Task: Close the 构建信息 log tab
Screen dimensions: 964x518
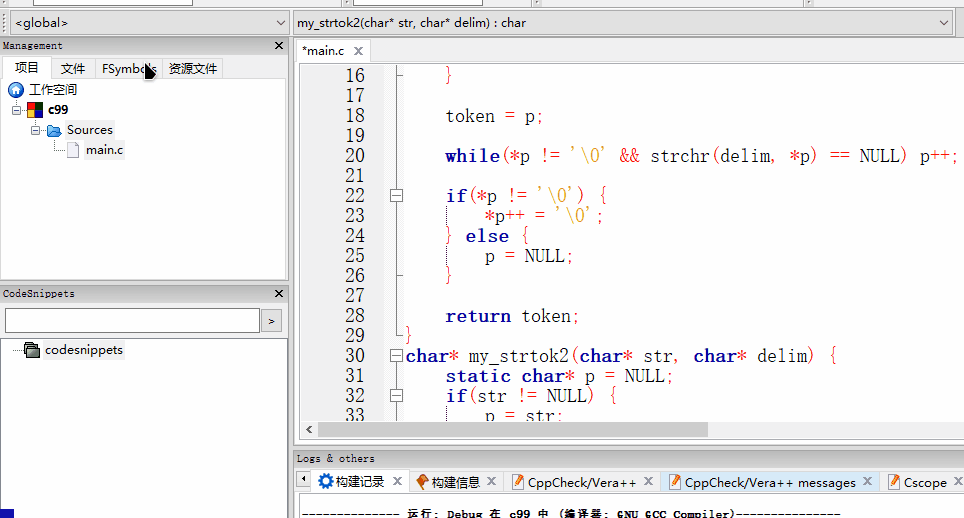Action: coord(491,481)
